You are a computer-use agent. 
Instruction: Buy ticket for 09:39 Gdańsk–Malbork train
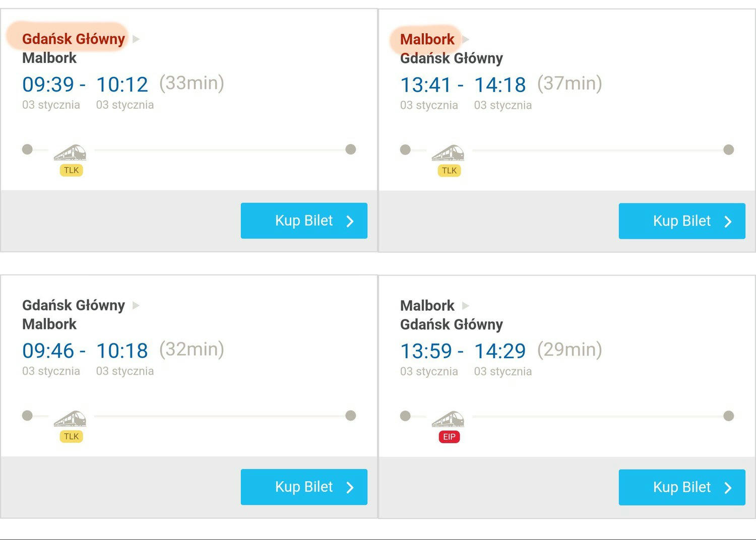click(304, 221)
